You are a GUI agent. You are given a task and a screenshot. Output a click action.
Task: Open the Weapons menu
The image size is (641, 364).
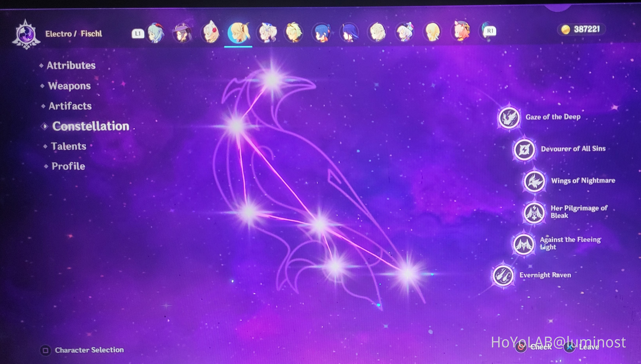(x=69, y=86)
